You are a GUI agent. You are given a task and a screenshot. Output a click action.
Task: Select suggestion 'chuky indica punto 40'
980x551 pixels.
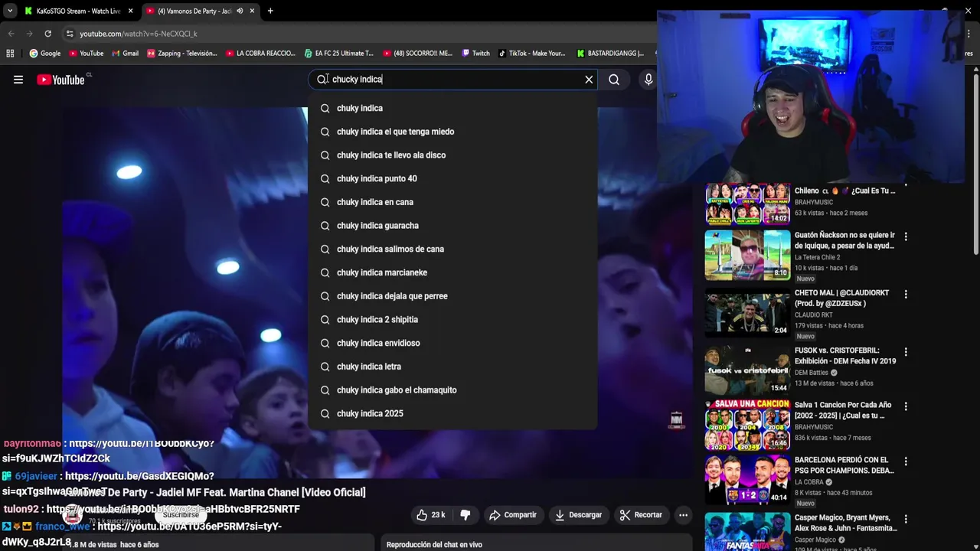click(452, 178)
